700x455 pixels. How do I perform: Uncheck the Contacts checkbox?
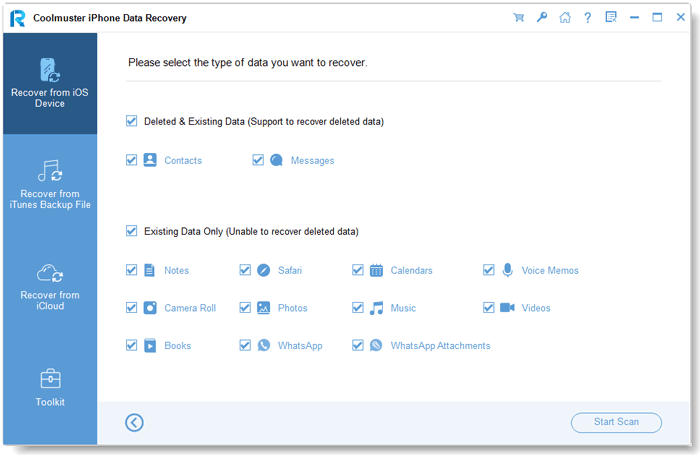pyautogui.click(x=131, y=160)
